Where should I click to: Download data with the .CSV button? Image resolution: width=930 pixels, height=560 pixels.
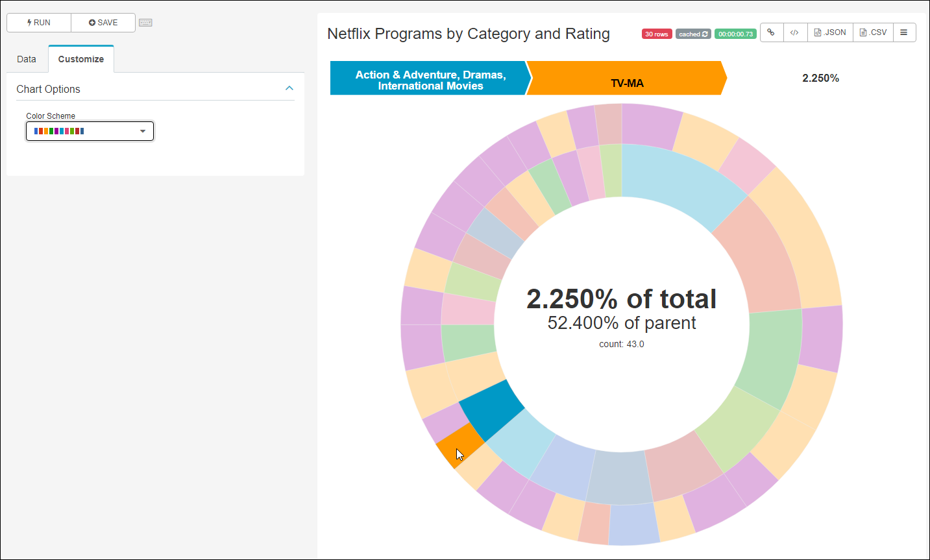coord(873,32)
